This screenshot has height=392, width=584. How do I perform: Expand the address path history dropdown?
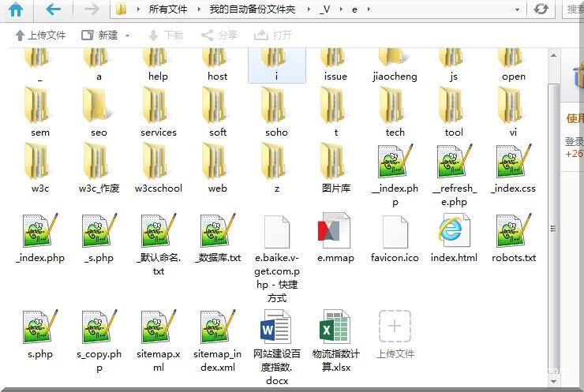517,9
